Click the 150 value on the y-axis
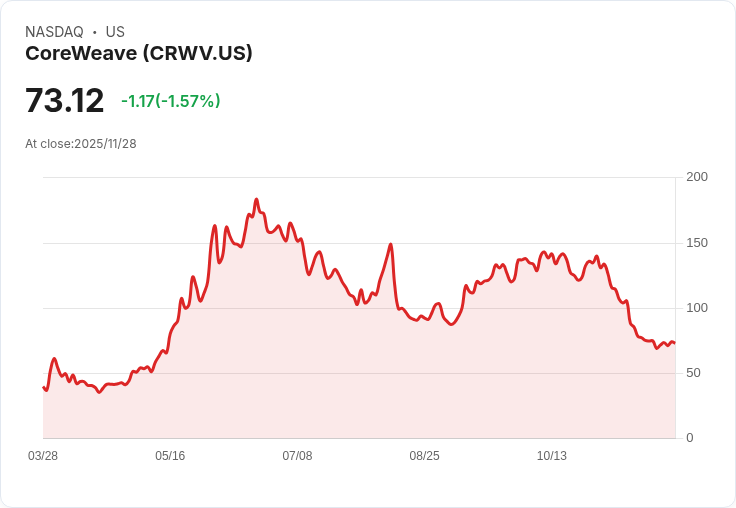 click(x=697, y=243)
